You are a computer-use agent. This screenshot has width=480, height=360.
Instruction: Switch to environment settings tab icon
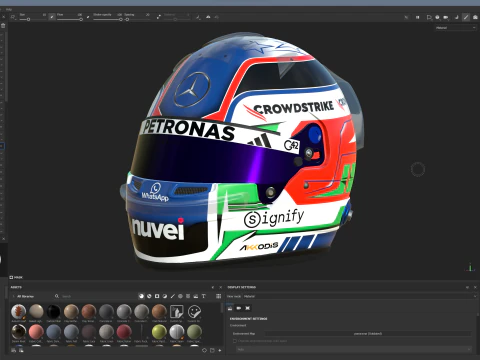tap(230, 308)
